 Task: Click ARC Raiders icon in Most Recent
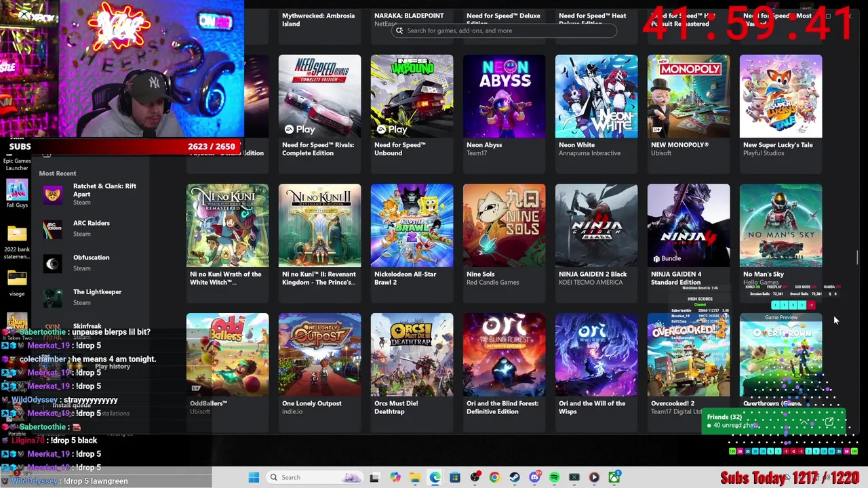pos(53,228)
